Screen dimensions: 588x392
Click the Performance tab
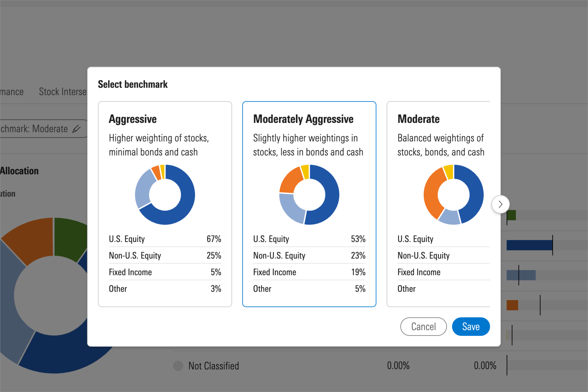click(x=11, y=92)
